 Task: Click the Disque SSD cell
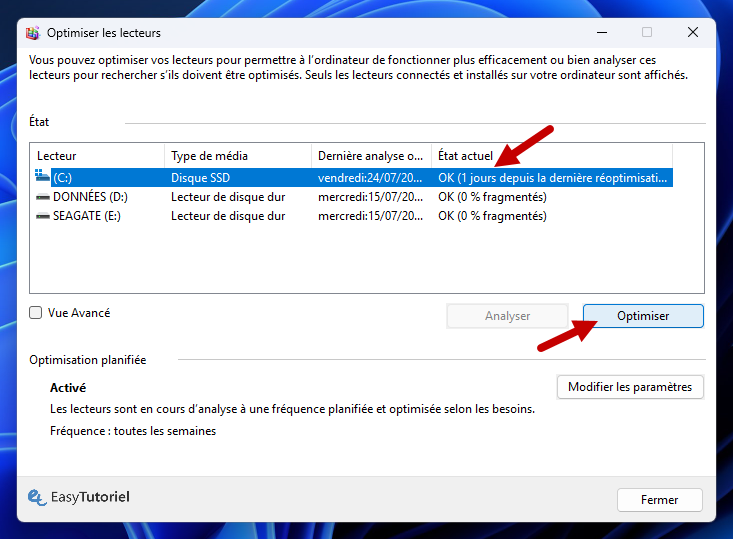point(201,178)
